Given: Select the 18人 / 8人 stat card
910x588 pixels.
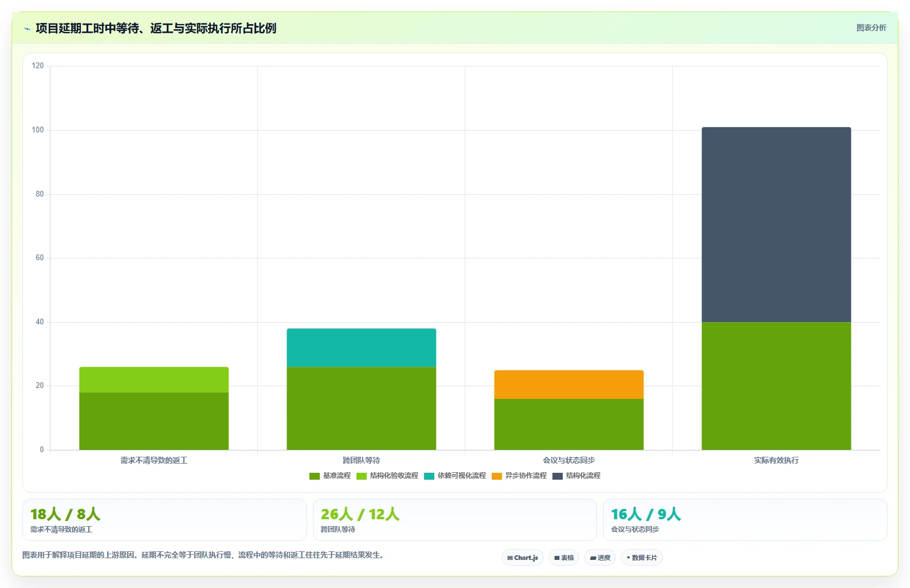Looking at the screenshot, I should pos(164,520).
